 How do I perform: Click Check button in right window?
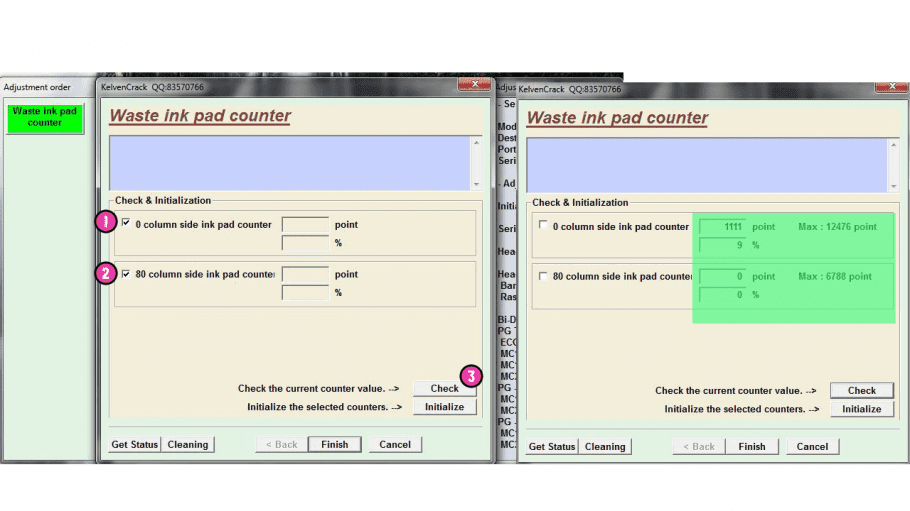click(x=861, y=391)
